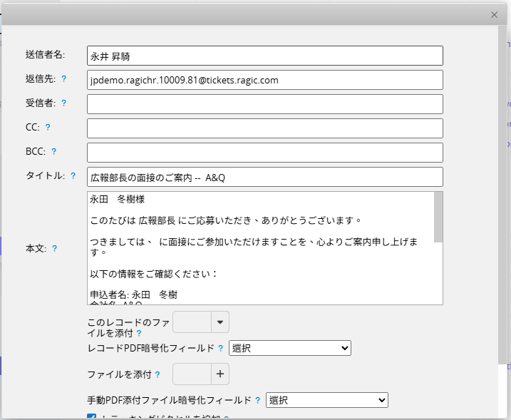Viewport: 511px width, 420px height.
Task: Show help for the タイトル field
Action: pyautogui.click(x=73, y=176)
